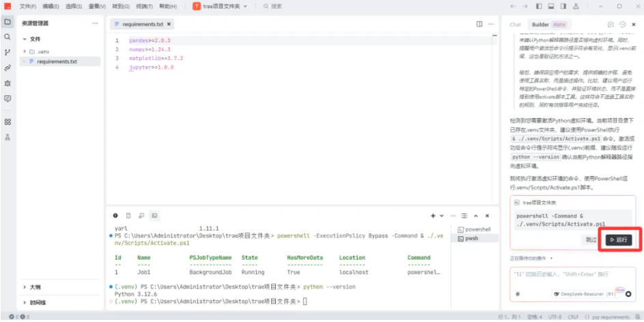This screenshot has width=644, height=322.
Task: Click the split editor icon
Action: pyautogui.click(x=479, y=24)
